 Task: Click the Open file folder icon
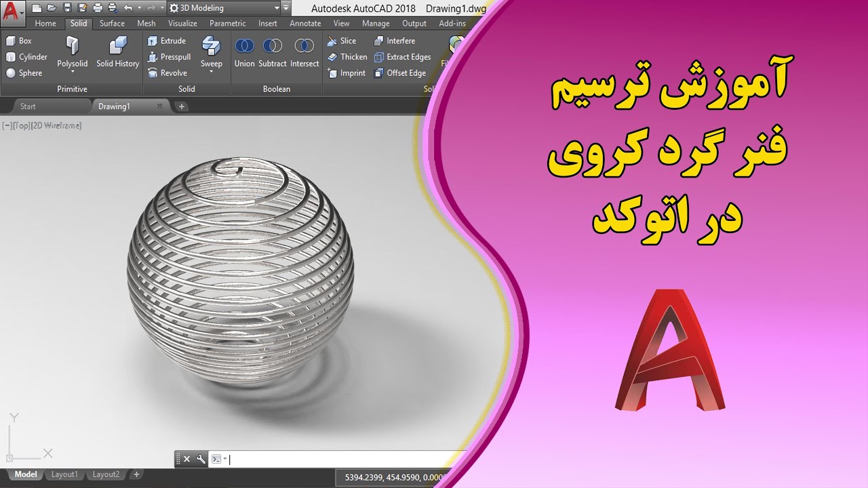(x=52, y=8)
